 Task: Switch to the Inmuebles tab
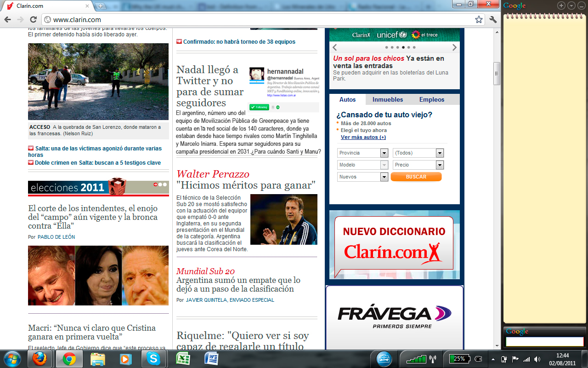pyautogui.click(x=388, y=100)
